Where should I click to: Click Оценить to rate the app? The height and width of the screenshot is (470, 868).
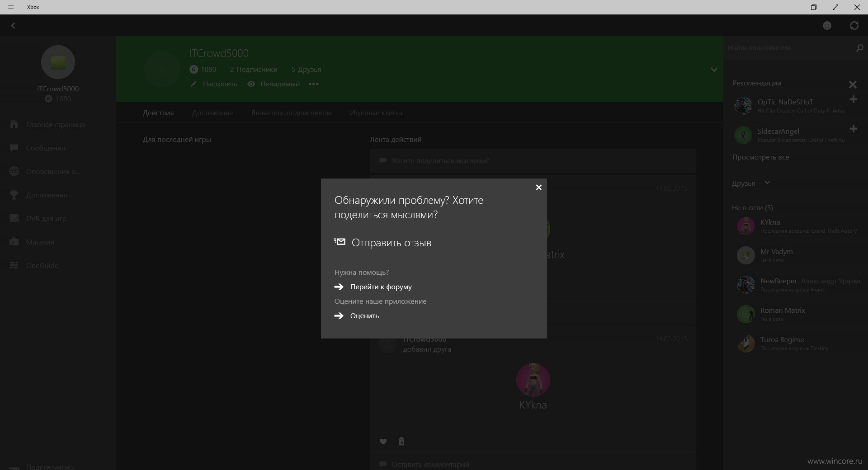coord(364,315)
